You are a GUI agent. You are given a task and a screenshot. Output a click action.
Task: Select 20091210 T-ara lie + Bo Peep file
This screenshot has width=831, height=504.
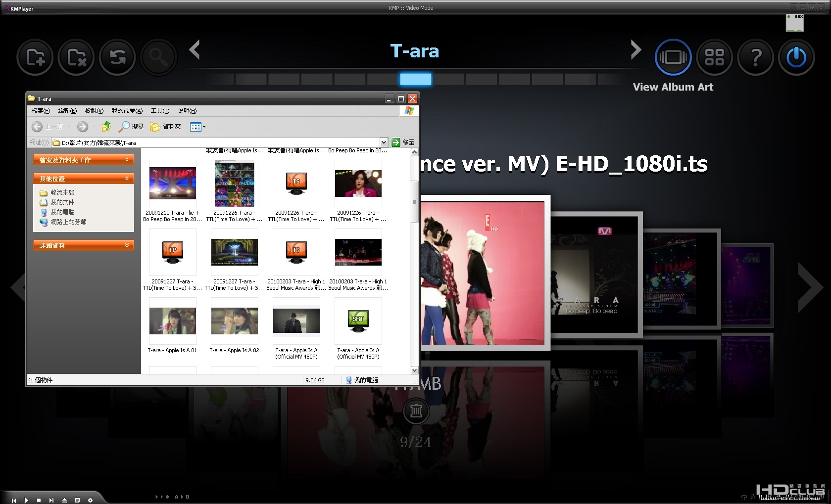click(172, 191)
